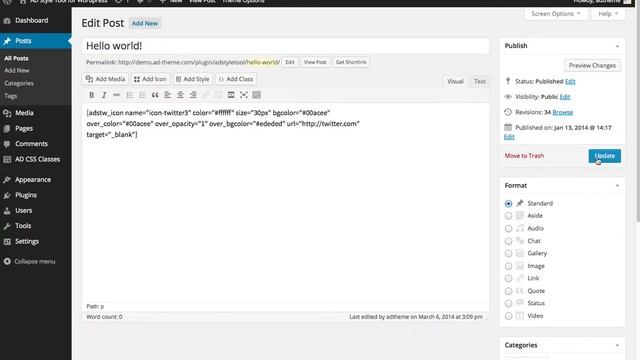The width and height of the screenshot is (640, 360).
Task: Apply blockquote formatting
Action: pos(155,95)
